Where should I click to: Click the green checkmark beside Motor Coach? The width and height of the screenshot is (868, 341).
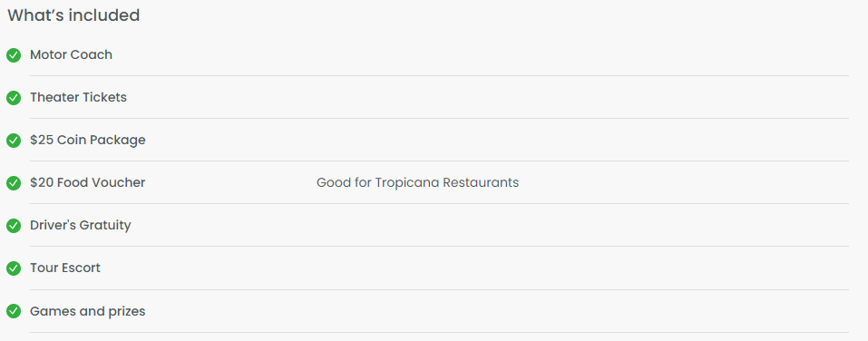[x=14, y=55]
